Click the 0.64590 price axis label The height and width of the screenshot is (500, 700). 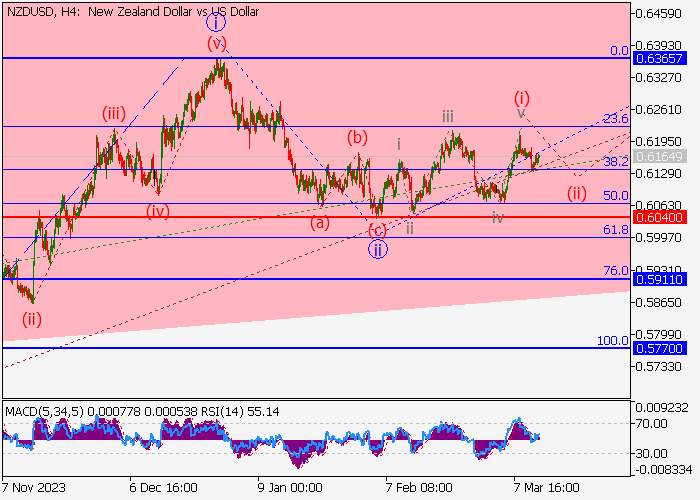pyautogui.click(x=658, y=13)
